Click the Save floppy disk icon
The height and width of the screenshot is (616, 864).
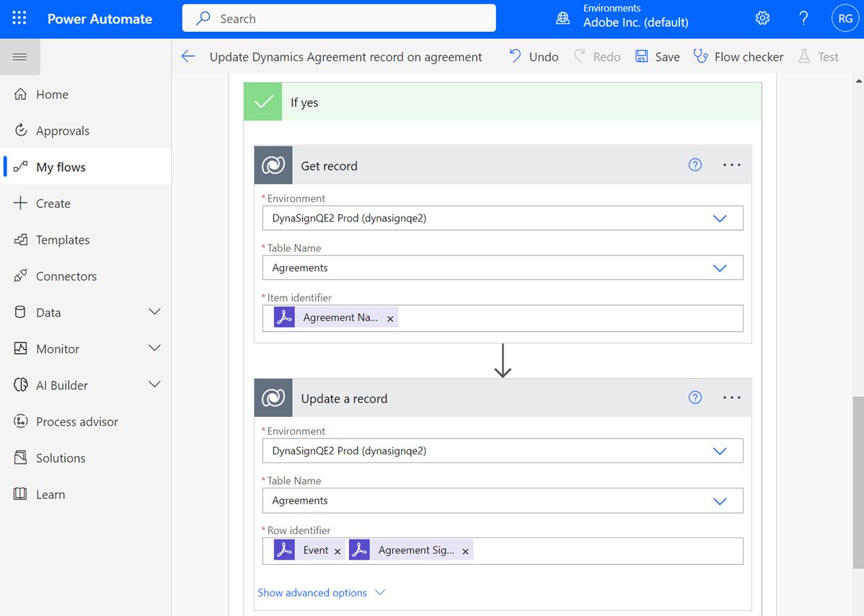tap(641, 56)
